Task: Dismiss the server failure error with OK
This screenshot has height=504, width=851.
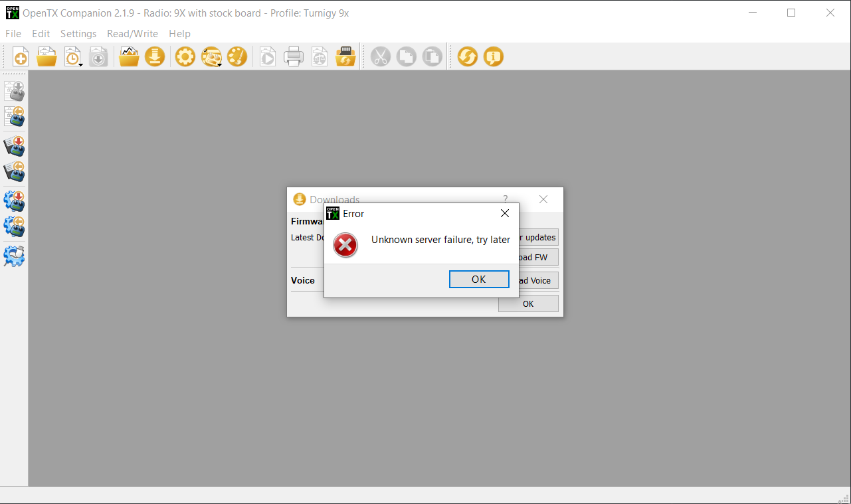Action: point(479,279)
